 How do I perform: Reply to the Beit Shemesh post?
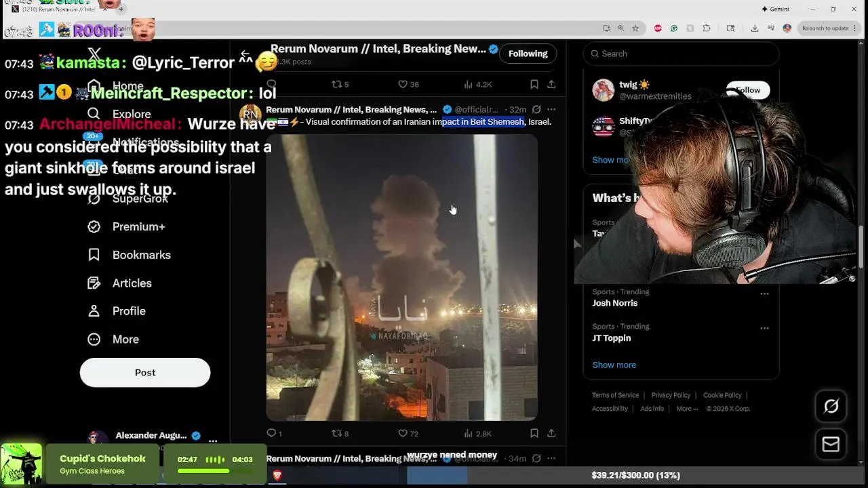(x=274, y=433)
